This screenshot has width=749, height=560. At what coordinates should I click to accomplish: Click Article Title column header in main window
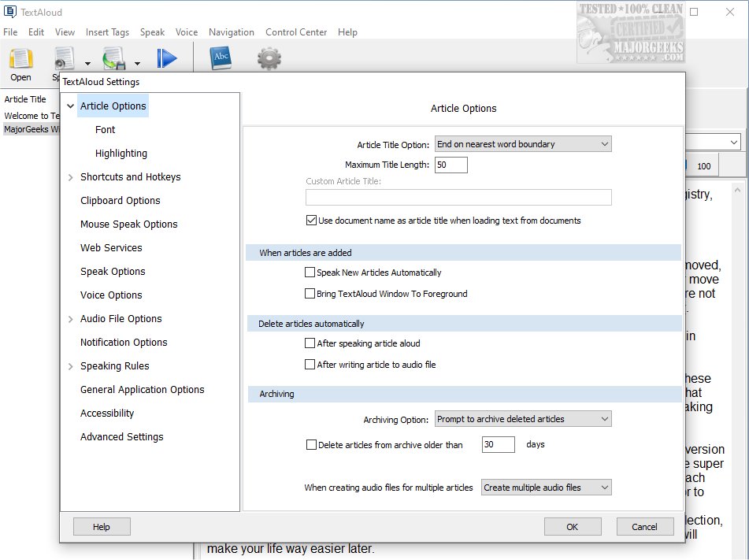point(25,99)
